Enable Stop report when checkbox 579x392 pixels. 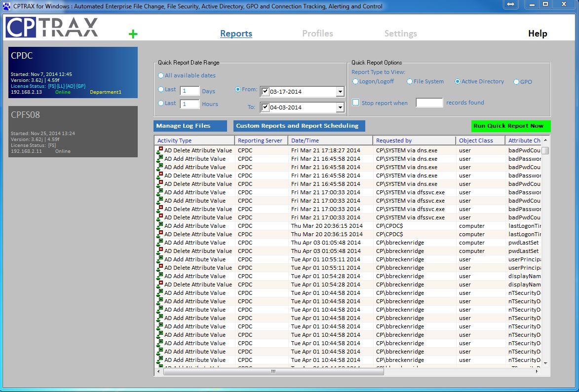(355, 103)
